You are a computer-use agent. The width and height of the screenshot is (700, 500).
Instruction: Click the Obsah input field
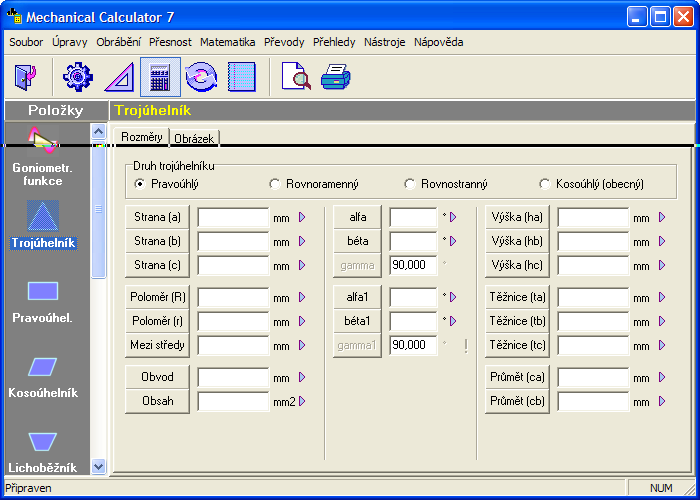tap(233, 401)
